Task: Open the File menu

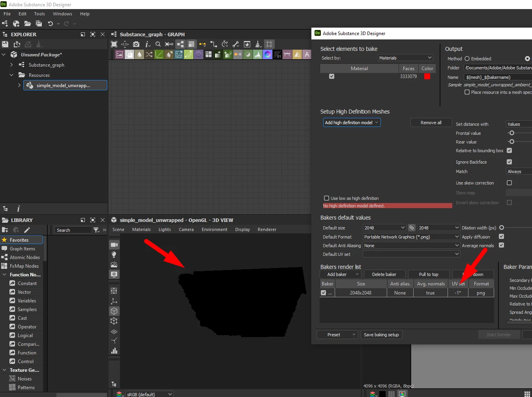Action: click(x=7, y=14)
